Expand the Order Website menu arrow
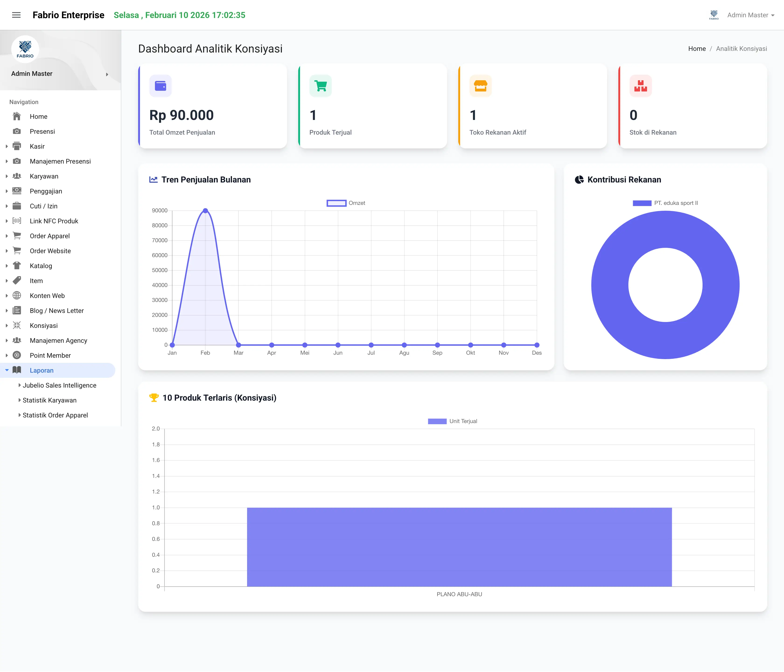This screenshot has width=784, height=672. tap(7, 251)
